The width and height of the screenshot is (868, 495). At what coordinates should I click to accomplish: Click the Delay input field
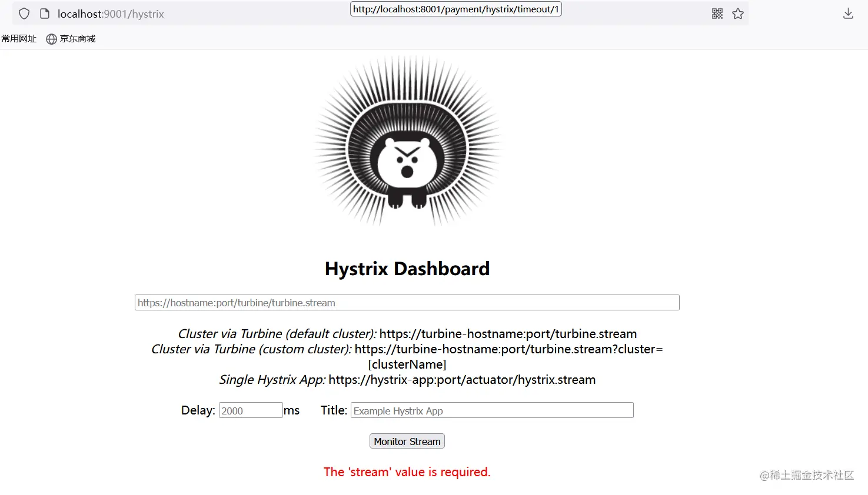251,410
